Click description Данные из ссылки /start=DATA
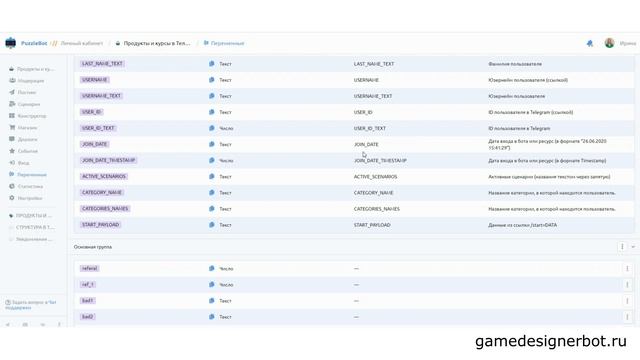Viewport: 640px width, 360px height. pyautogui.click(x=522, y=225)
